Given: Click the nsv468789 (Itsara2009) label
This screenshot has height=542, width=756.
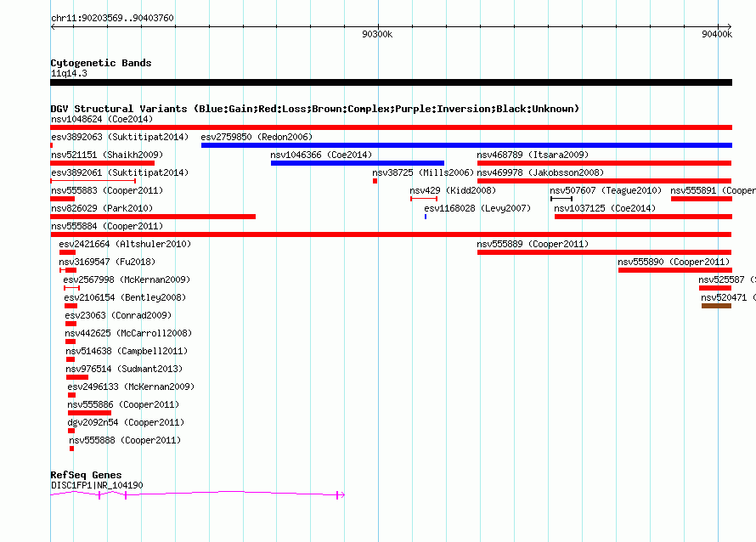Looking at the screenshot, I should pos(533,155).
